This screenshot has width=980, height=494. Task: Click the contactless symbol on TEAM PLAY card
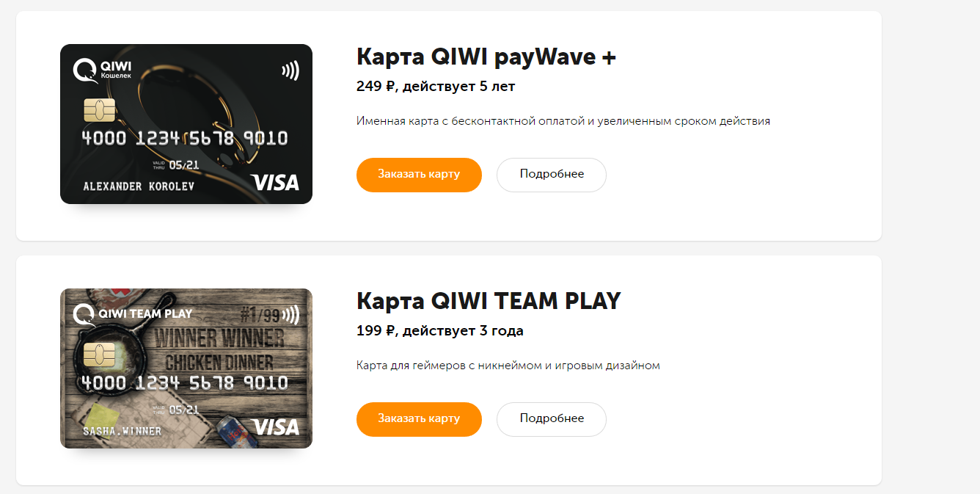pyautogui.click(x=290, y=316)
